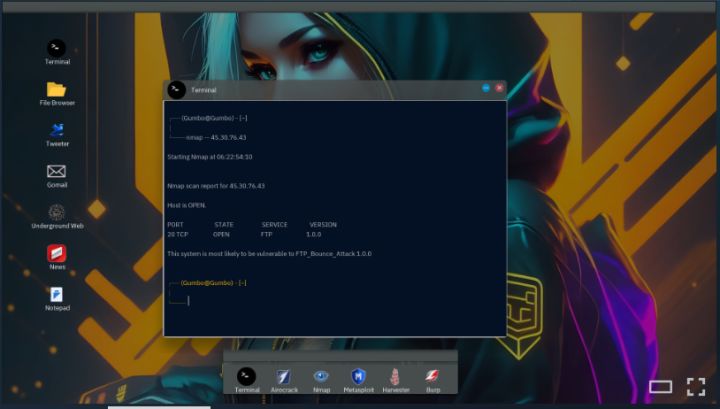Click the theater mode rectangle icon
The width and height of the screenshot is (720, 409).
(660, 387)
